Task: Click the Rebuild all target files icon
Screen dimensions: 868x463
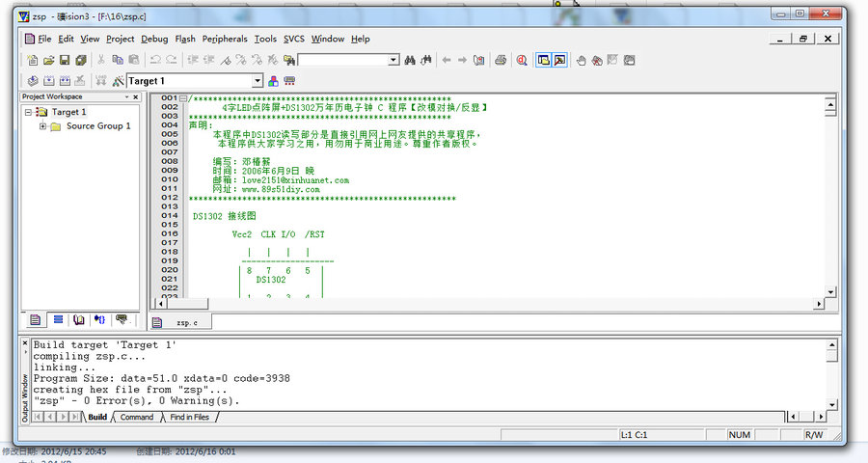Action: [64, 81]
